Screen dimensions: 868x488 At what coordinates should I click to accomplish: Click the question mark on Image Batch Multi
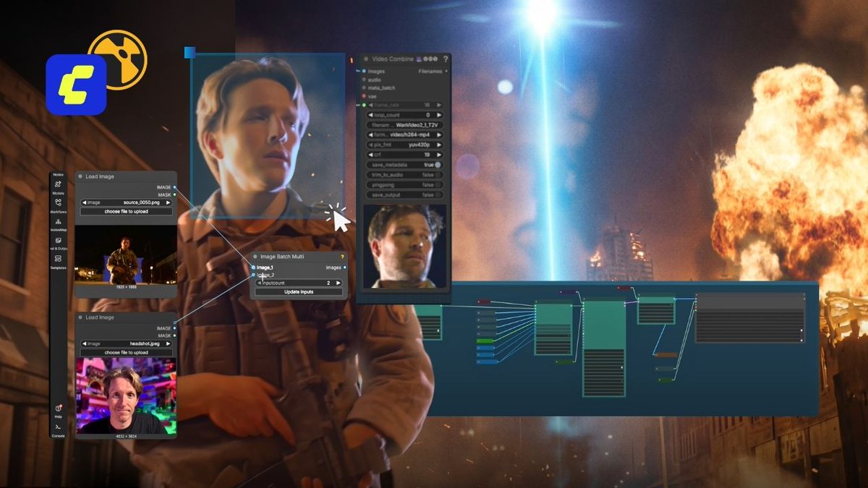pos(341,257)
